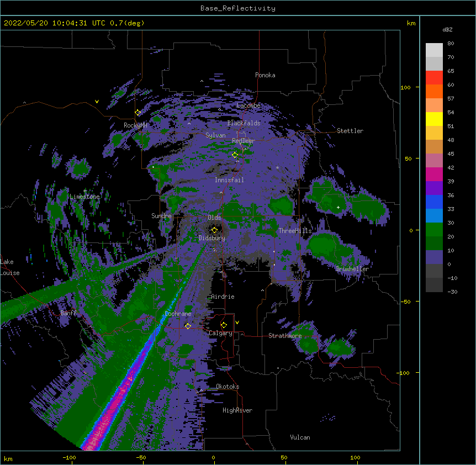Screen dimensions: 476x465
Task: Click the Lake Louise label at left edge
Action: click(x=9, y=267)
